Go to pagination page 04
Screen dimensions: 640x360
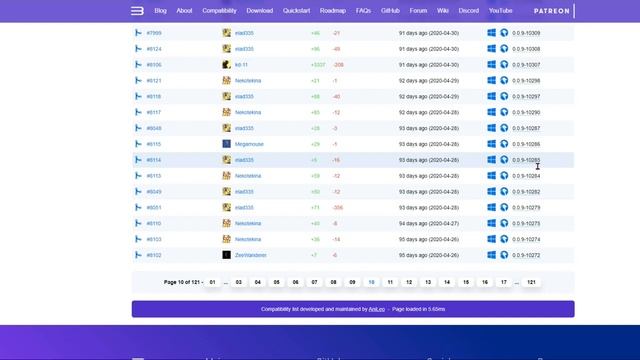tap(258, 282)
